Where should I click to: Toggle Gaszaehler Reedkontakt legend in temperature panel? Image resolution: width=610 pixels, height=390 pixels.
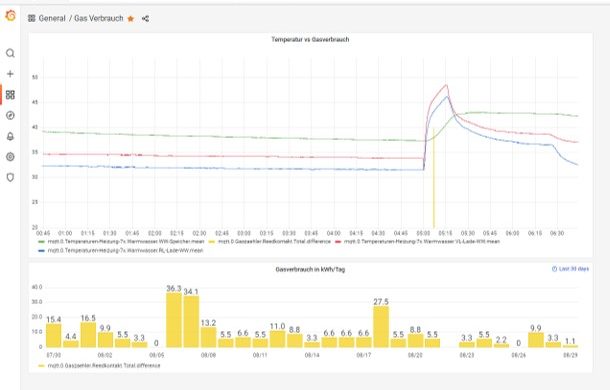274,242
